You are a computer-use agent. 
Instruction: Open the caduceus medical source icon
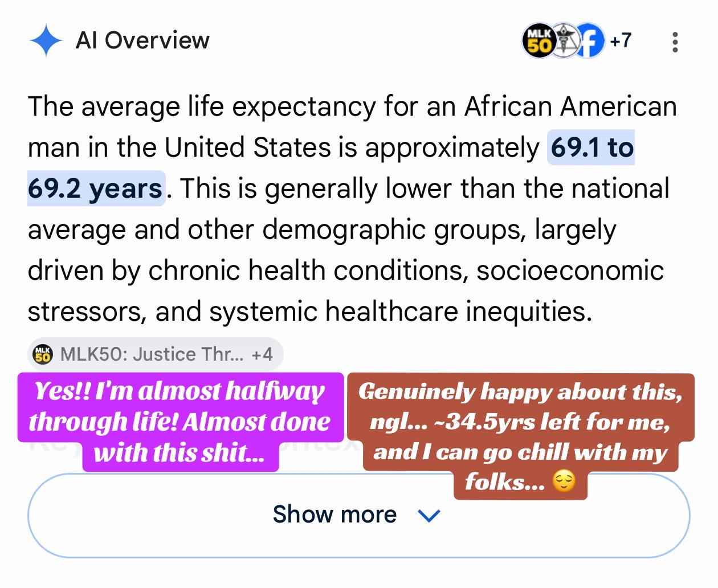click(x=564, y=41)
